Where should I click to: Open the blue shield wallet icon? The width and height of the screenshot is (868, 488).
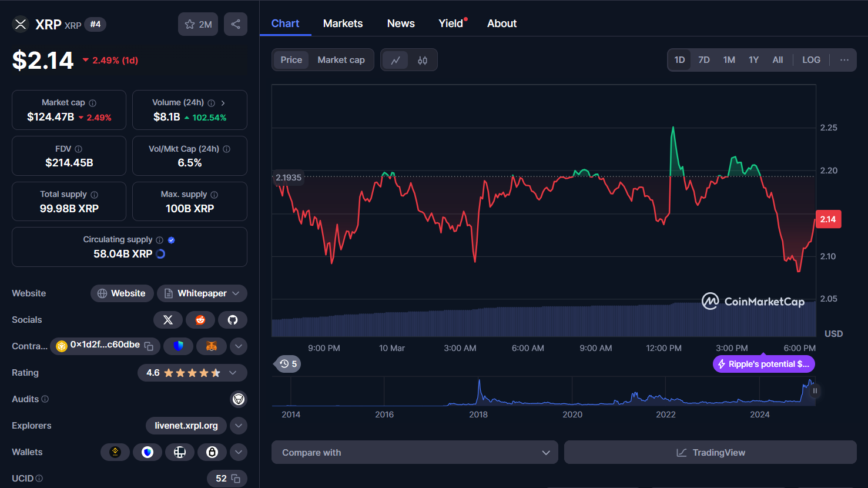pyautogui.click(x=148, y=452)
